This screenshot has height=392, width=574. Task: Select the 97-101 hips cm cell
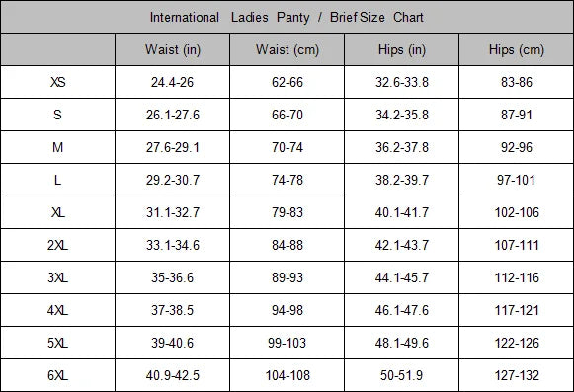coord(517,180)
